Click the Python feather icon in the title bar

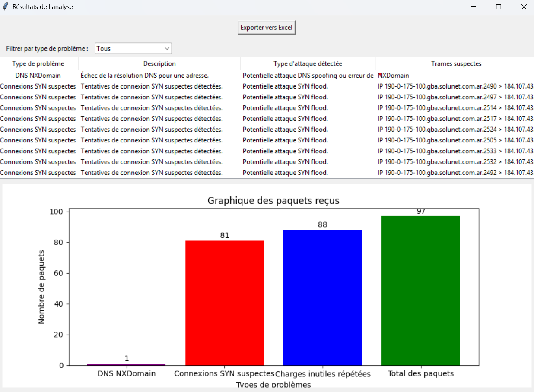[x=5, y=6]
